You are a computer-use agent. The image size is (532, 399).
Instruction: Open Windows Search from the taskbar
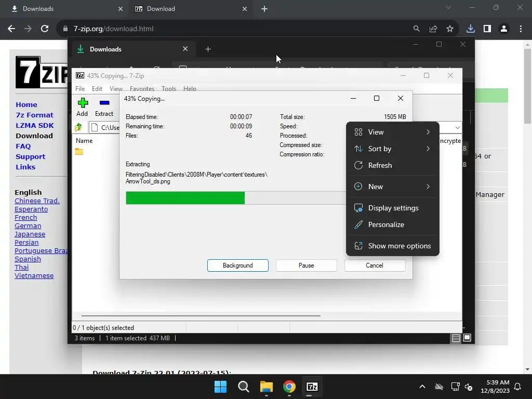243,387
